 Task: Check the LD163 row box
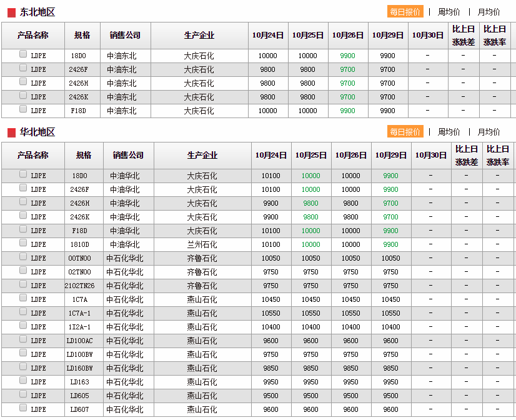tap(23, 380)
